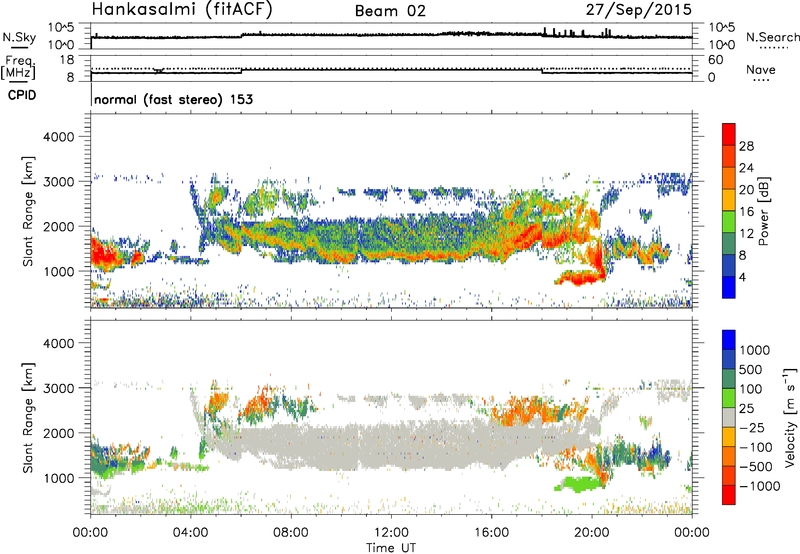This screenshot has width=800, height=554.
Task: Click the date '27/Sep/2015'
Action: (639, 9)
